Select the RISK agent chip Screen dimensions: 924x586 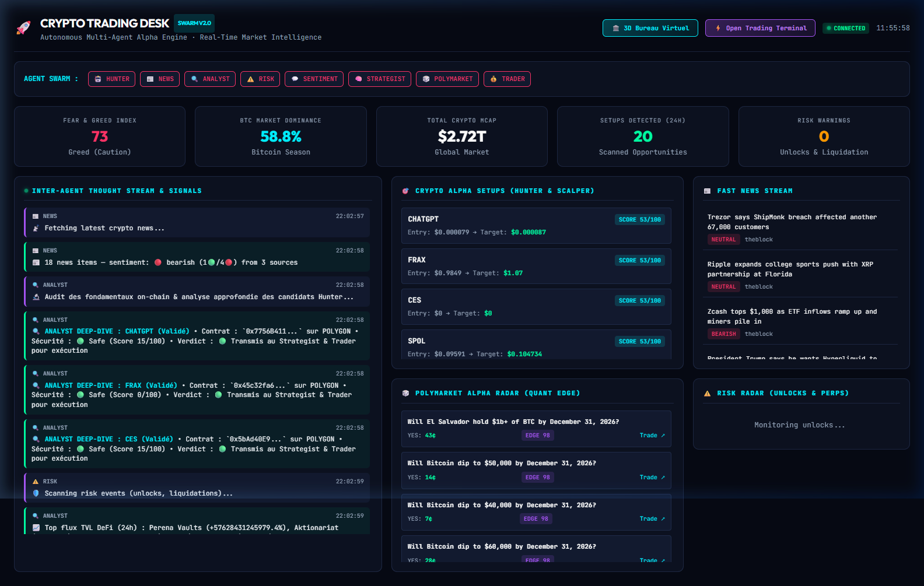tap(260, 79)
